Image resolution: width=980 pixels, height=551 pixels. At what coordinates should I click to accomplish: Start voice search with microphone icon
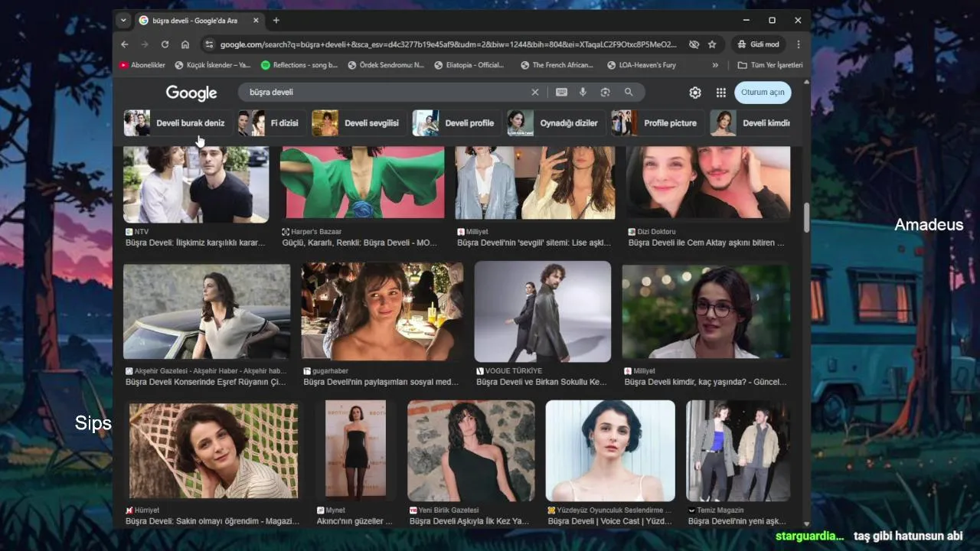click(583, 92)
